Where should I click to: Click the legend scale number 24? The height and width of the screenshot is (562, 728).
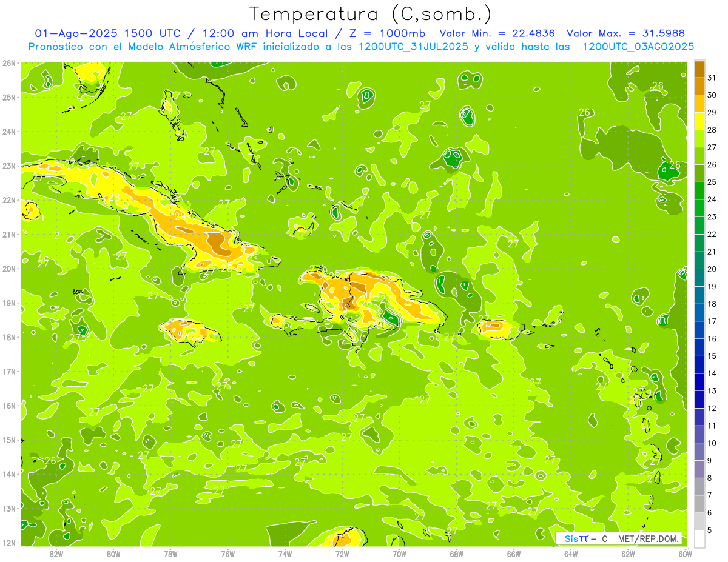[712, 199]
